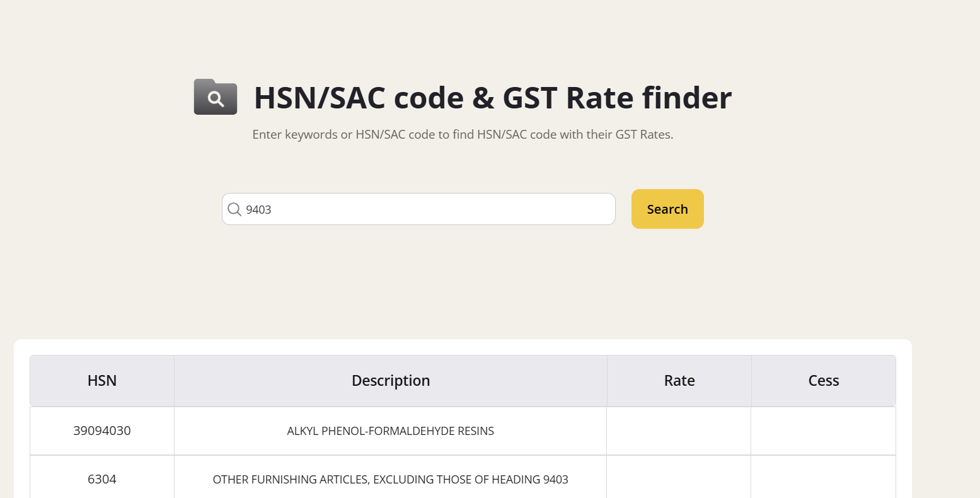Click the 'Enter keywords or HSN/SAC code' subtitle
Screen dimensions: 980x498
click(463, 134)
